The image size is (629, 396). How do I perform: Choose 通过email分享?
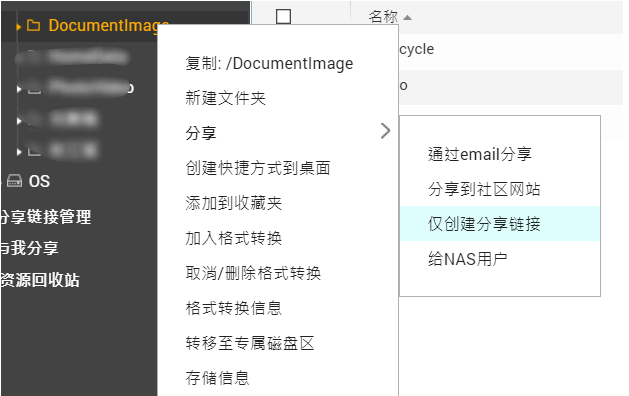480,154
